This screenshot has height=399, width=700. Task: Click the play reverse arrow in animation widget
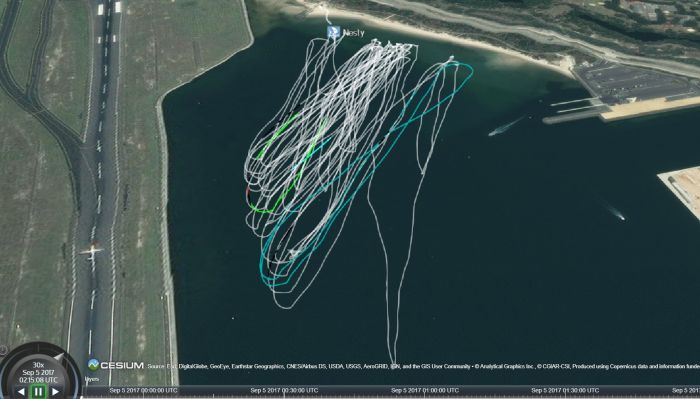pyautogui.click(x=21, y=392)
